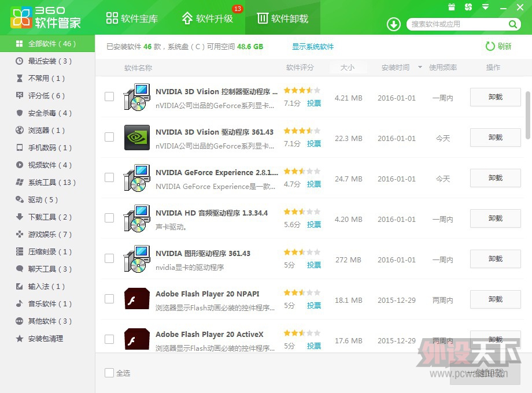Select the 驱动 (5) category
The height and width of the screenshot is (393, 532).
47,199
